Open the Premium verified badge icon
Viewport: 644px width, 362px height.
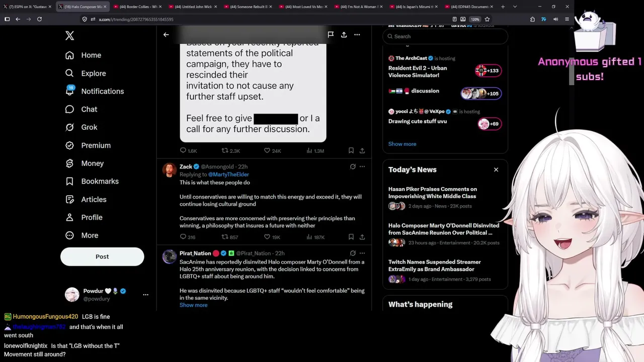(69, 145)
